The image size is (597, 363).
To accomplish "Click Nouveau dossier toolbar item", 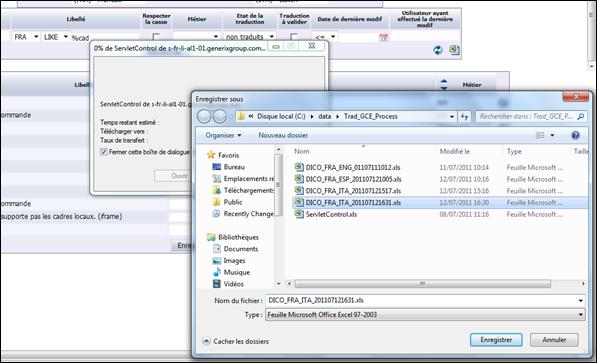I will [x=283, y=135].
